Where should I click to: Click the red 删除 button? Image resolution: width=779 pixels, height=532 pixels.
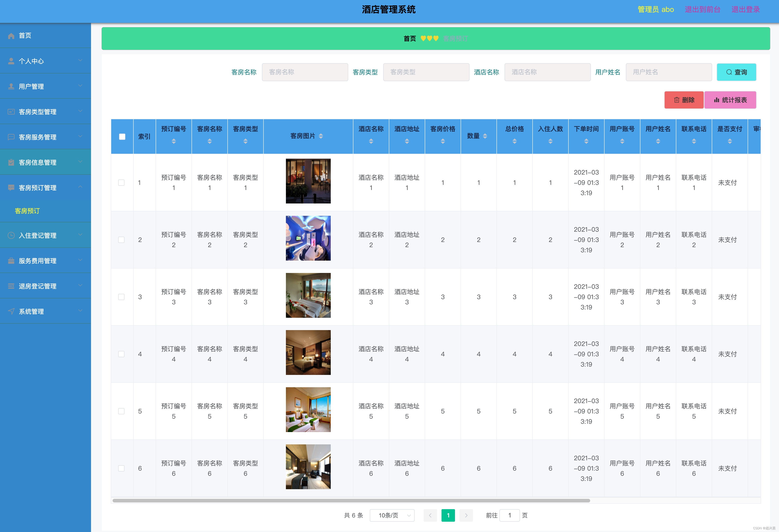[x=684, y=100]
